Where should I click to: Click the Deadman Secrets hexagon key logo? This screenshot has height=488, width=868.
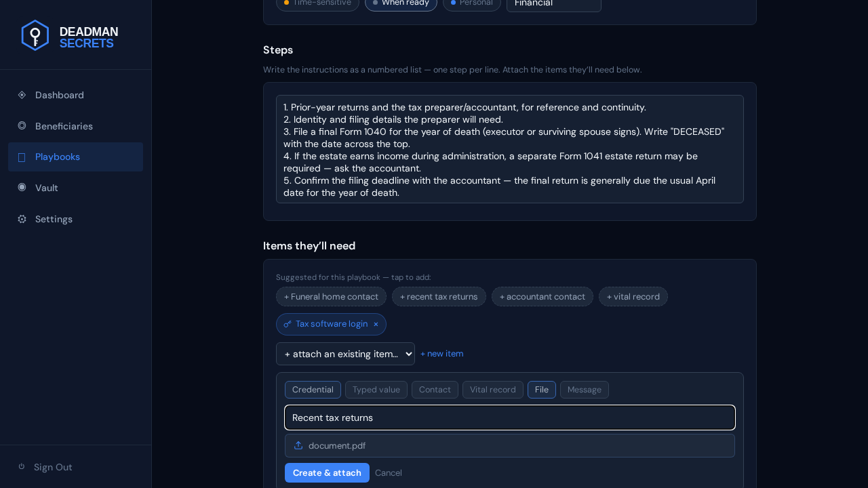pyautogui.click(x=35, y=35)
